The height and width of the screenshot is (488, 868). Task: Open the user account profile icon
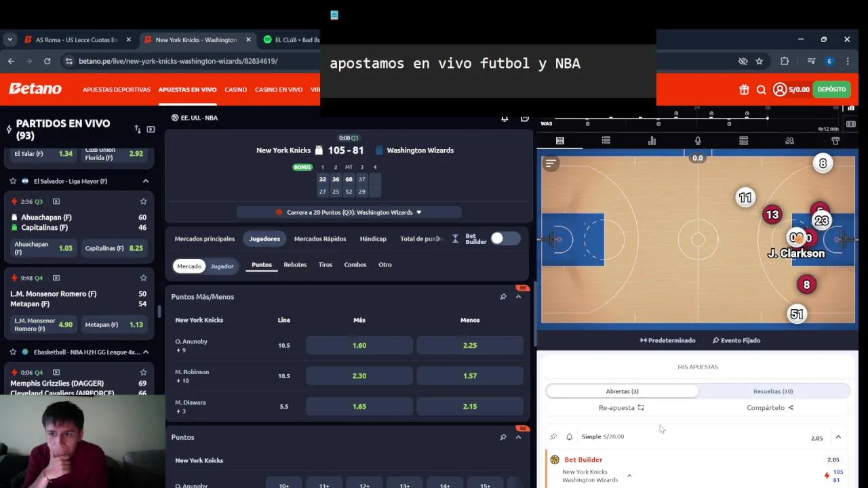[x=780, y=89]
